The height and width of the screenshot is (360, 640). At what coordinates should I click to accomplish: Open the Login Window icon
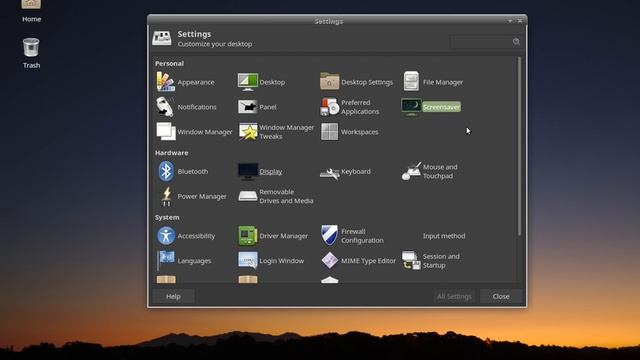[248, 260]
